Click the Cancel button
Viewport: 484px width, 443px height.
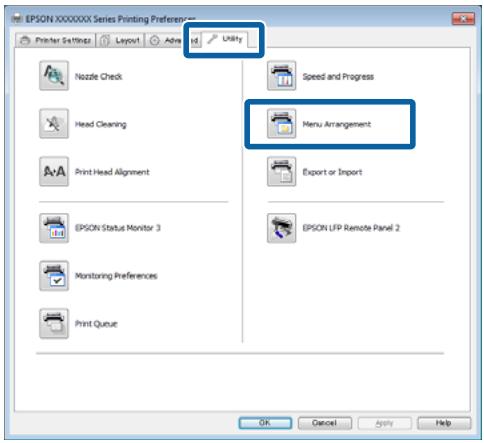pyautogui.click(x=325, y=423)
